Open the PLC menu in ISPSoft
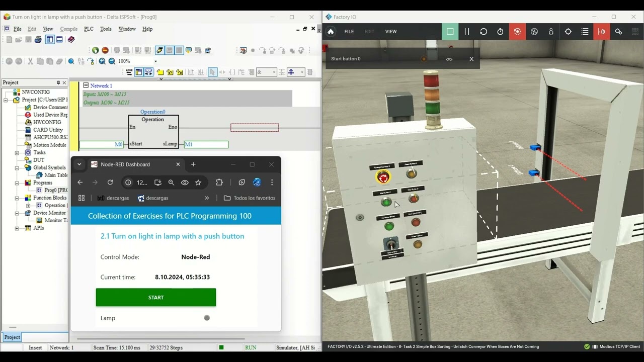Image resolution: width=644 pixels, height=362 pixels. [89, 29]
